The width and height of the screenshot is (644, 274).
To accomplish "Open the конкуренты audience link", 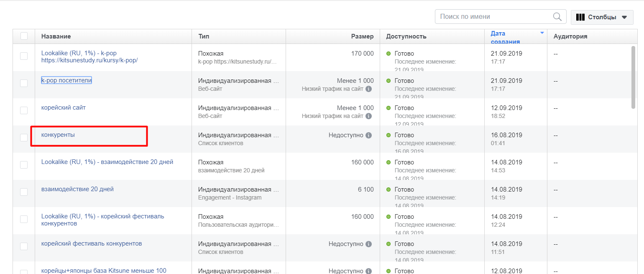I will coord(58,135).
